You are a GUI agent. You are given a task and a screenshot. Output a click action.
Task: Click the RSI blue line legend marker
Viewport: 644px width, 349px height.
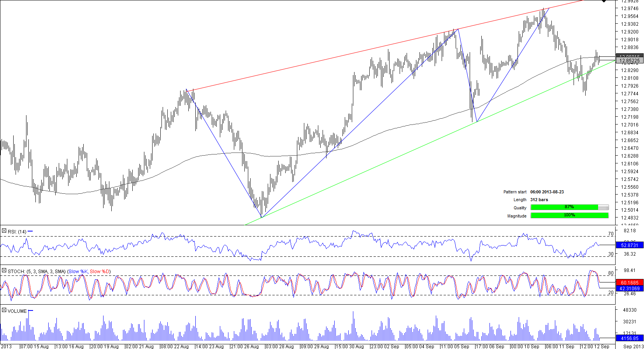tap(30, 231)
